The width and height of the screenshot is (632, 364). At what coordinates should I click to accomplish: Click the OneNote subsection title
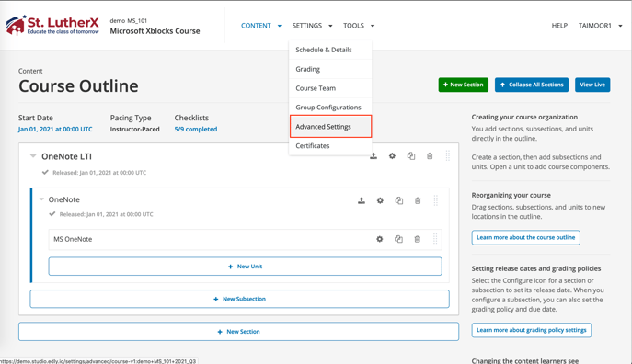pos(64,199)
